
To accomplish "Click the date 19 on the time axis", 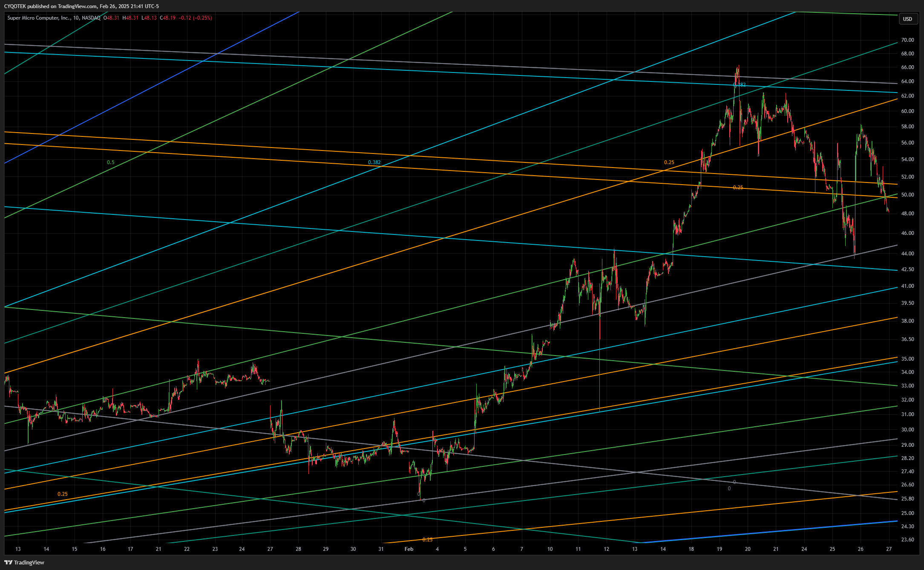I will [x=720, y=549].
